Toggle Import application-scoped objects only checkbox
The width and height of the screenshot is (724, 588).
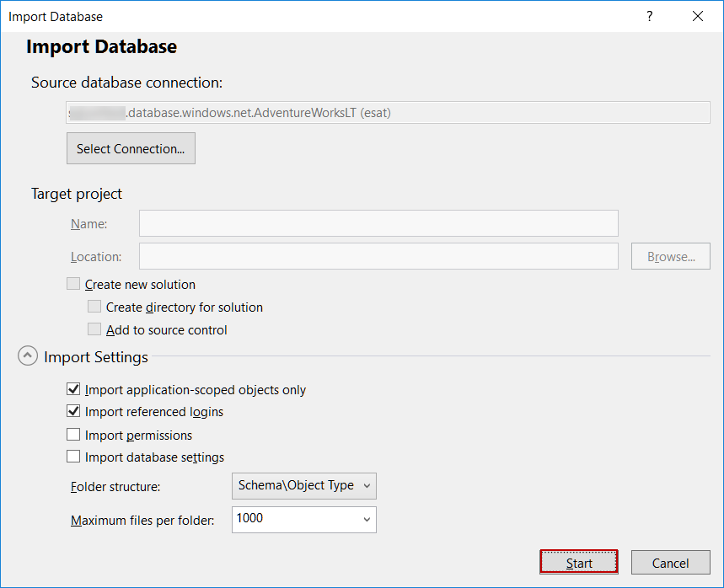pyautogui.click(x=73, y=390)
